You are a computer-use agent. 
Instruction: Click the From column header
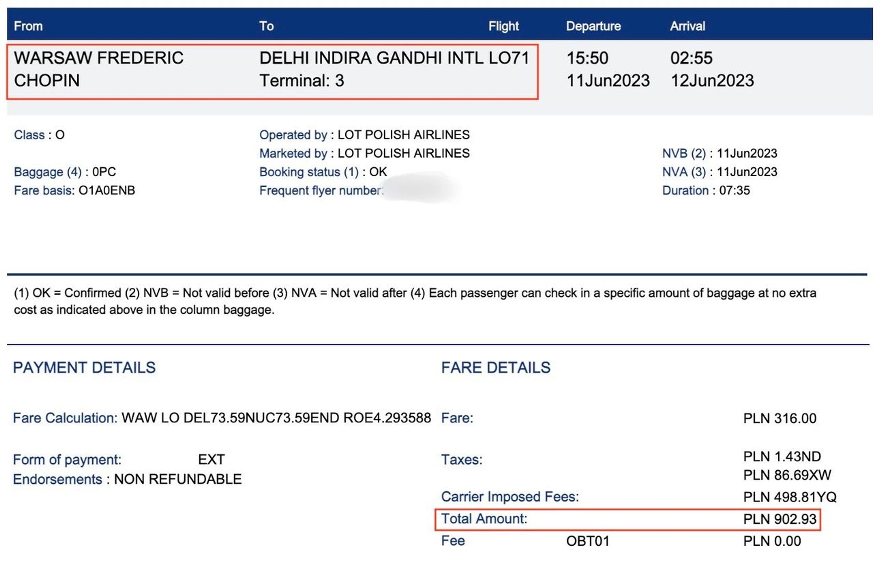28,26
